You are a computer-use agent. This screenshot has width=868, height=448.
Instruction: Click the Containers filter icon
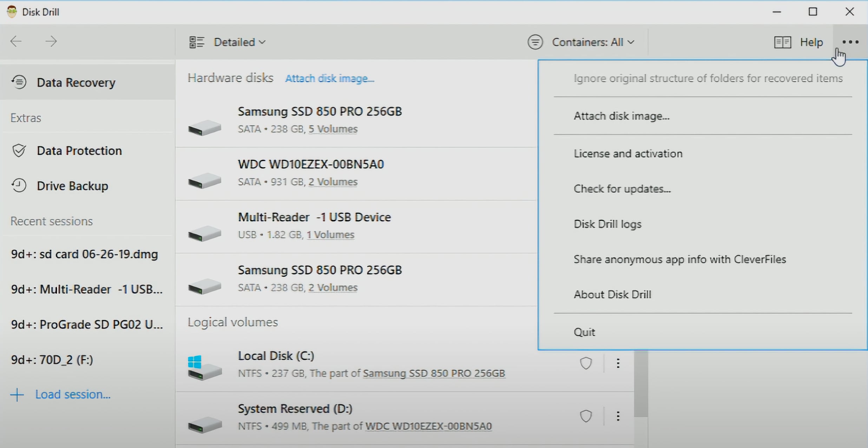pyautogui.click(x=535, y=42)
